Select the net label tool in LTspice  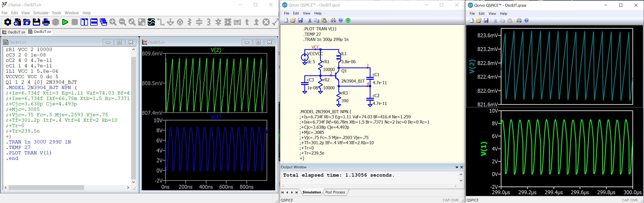tap(237, 22)
